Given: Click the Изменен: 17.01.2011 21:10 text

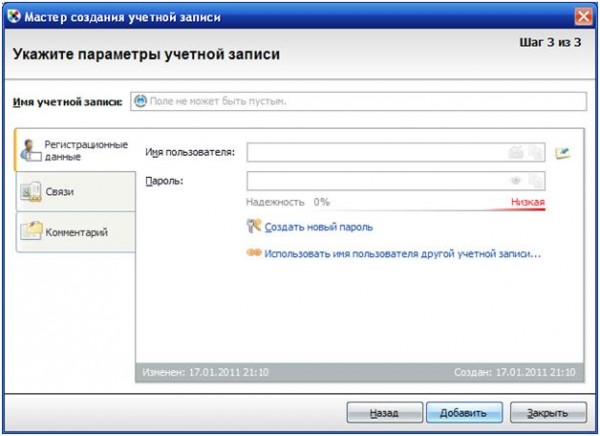Looking at the screenshot, I should click(205, 372).
